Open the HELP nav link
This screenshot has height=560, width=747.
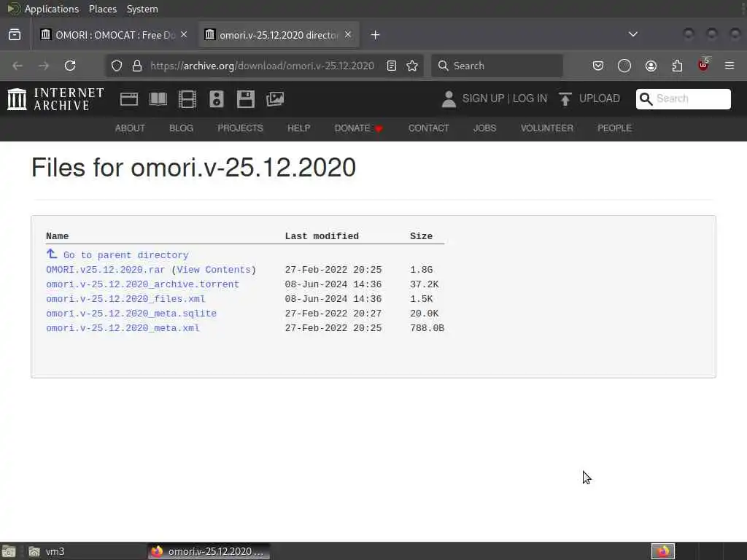[298, 128]
